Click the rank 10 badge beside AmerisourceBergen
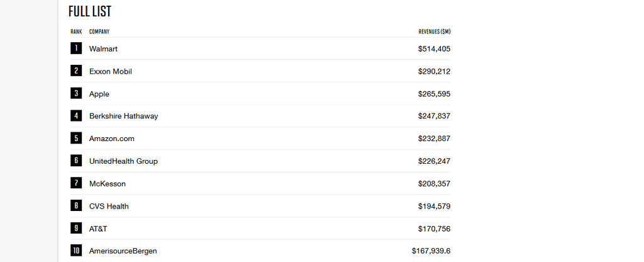644x262 pixels. [x=76, y=251]
